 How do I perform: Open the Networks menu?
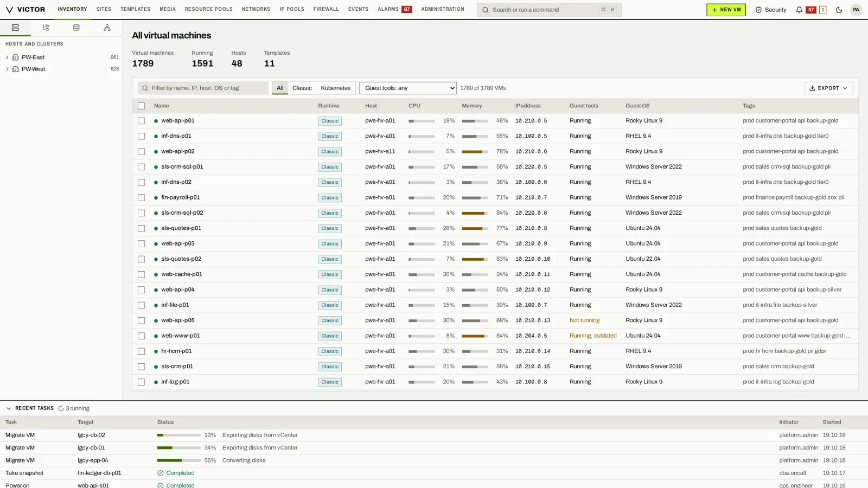256,9
